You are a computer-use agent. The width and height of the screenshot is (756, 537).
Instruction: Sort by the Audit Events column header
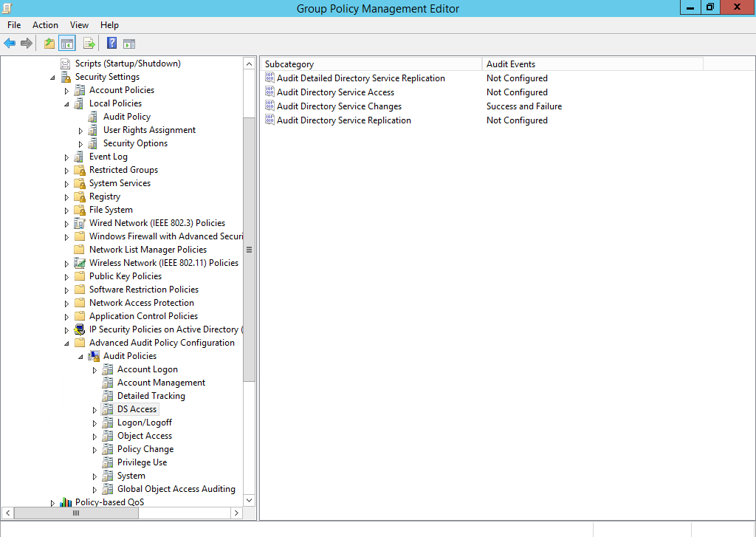click(x=593, y=64)
